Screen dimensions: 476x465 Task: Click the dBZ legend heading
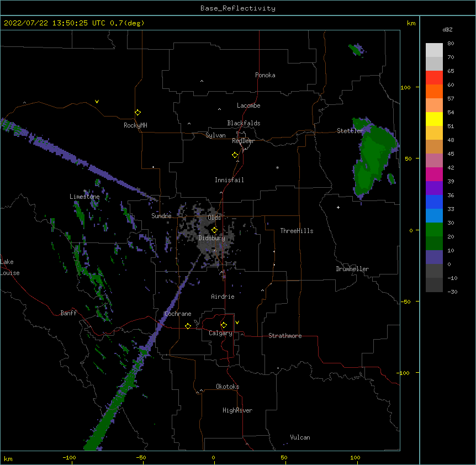[447, 30]
